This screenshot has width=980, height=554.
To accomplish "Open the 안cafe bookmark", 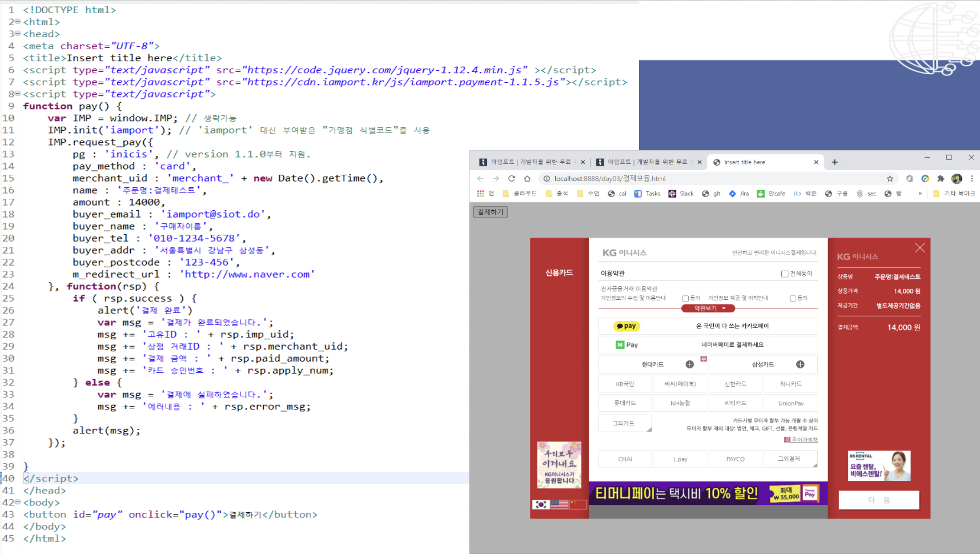I will click(771, 194).
